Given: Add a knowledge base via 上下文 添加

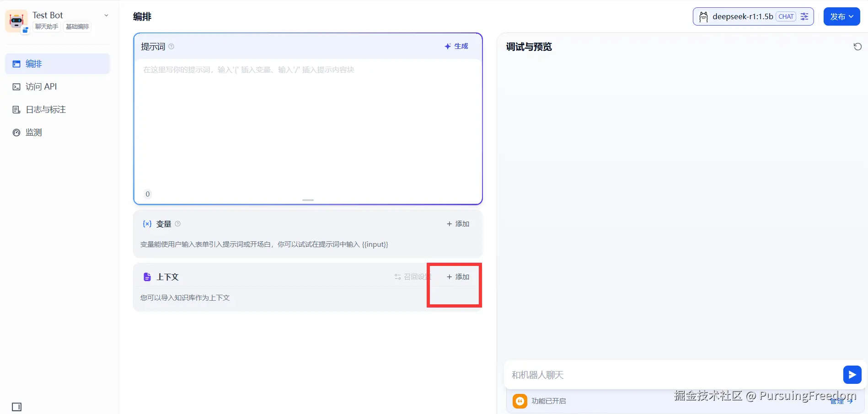Looking at the screenshot, I should click(458, 277).
